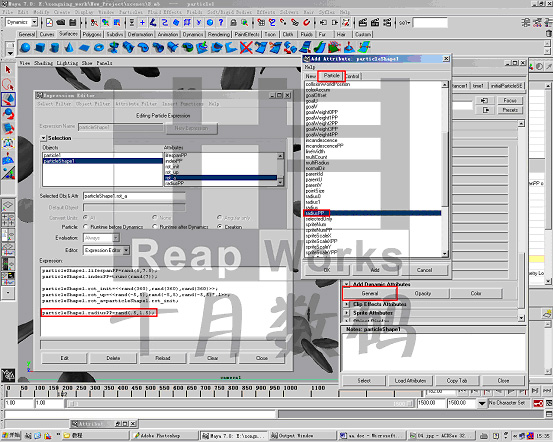Screen dimensions: 553x442
Task: Click the Selected Obj & Attr input field
Action: (x=134, y=196)
